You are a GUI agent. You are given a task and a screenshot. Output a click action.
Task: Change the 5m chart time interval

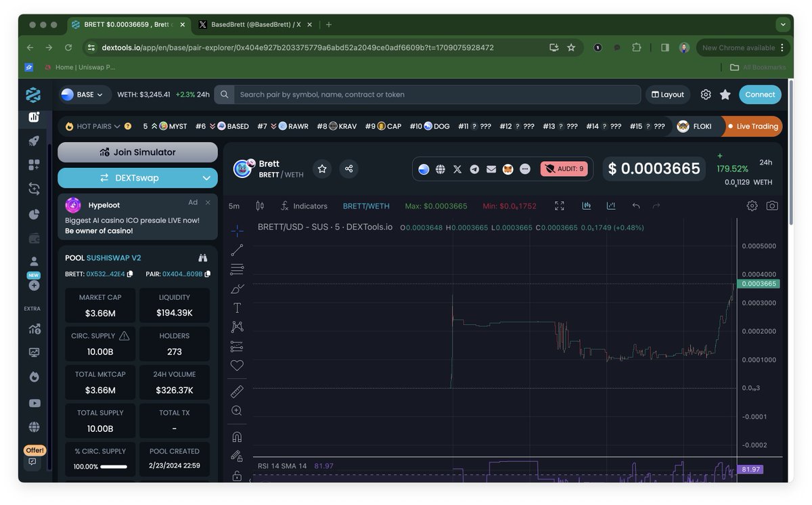point(234,206)
